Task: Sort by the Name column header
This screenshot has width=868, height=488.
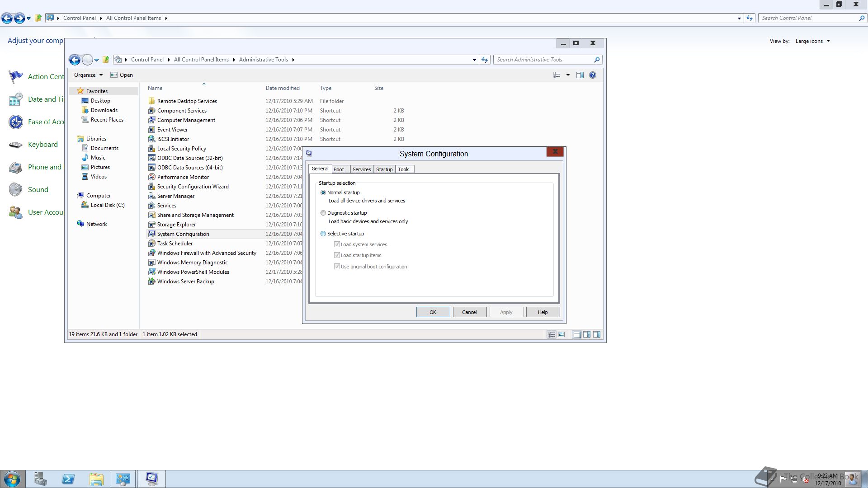Action: pyautogui.click(x=155, y=88)
